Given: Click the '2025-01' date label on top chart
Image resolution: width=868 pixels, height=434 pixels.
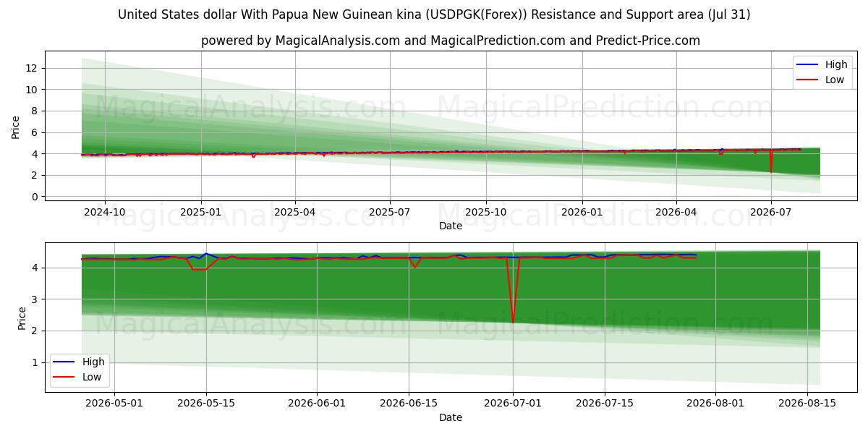Looking at the screenshot, I should click(200, 211).
